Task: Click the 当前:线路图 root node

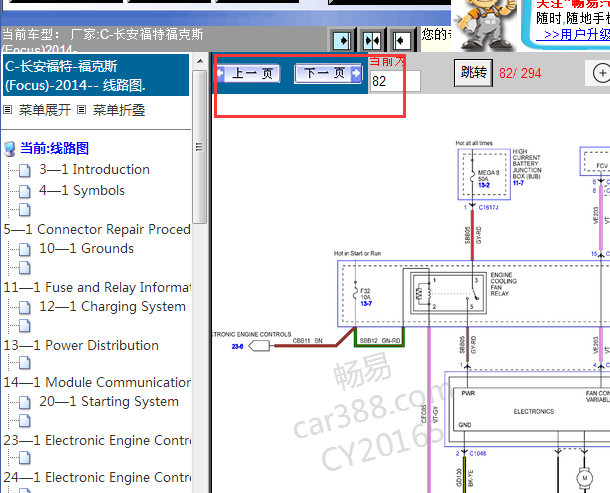Action: pyautogui.click(x=54, y=148)
